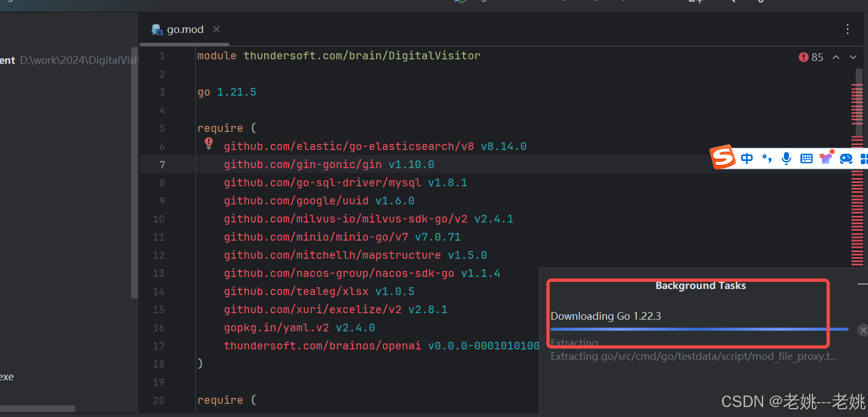Click the go.mod file icon in tab

[157, 29]
